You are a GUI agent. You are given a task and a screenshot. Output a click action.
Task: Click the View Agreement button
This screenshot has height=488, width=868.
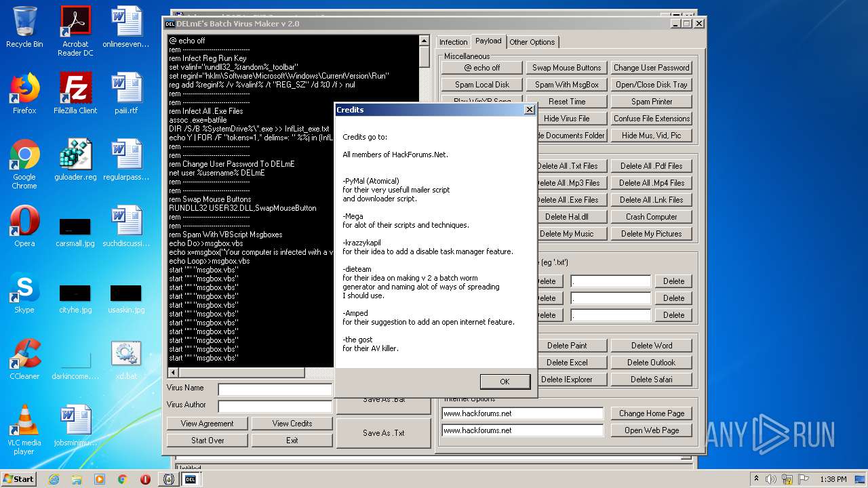207,424
